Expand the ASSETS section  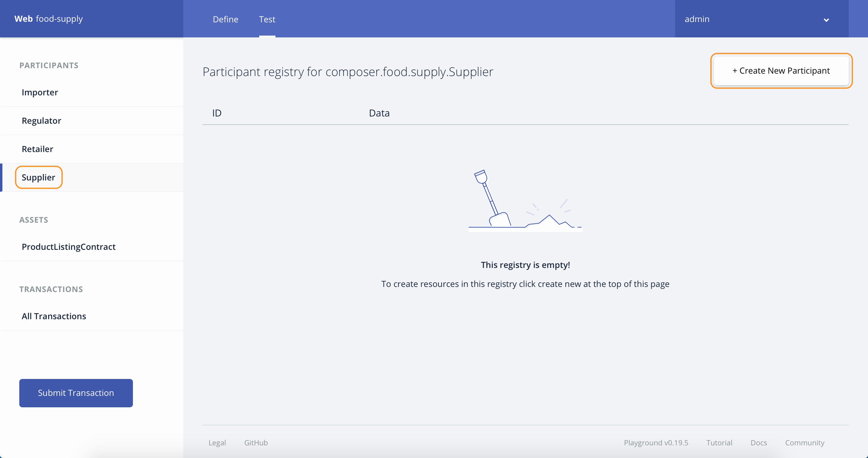(x=33, y=220)
